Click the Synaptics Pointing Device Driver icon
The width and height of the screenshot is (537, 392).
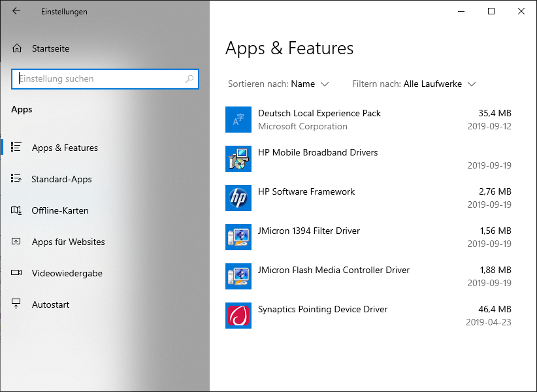pyautogui.click(x=238, y=316)
